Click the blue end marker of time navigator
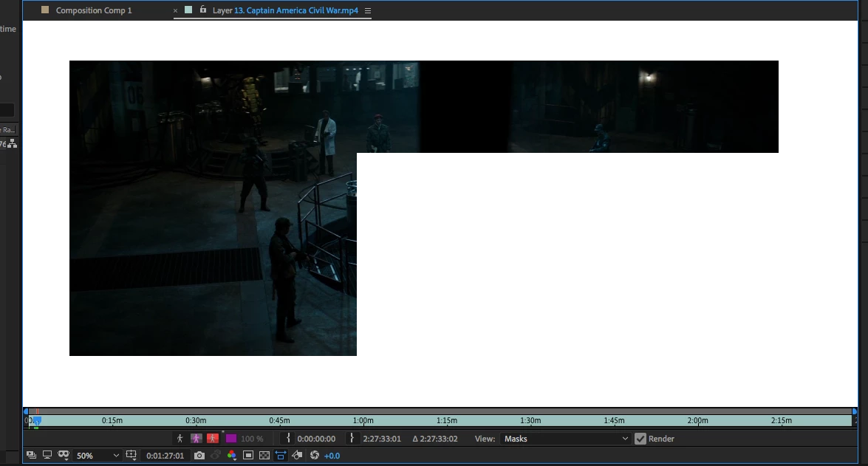 coord(854,411)
